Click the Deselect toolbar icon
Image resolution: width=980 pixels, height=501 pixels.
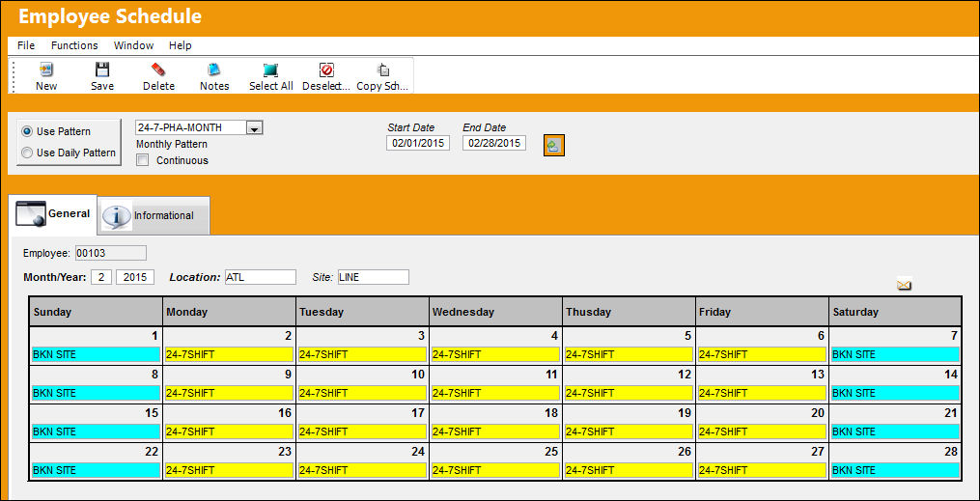(326, 70)
